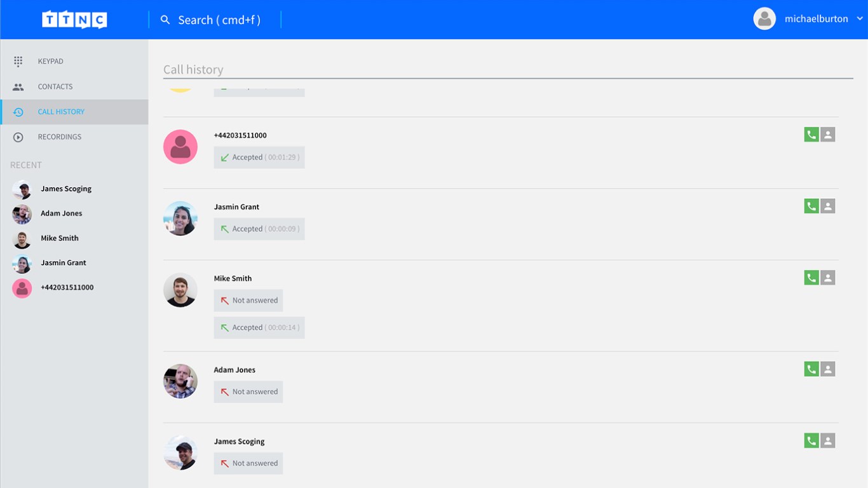Click the Accepted 00:01:29 call entry badge
The width and height of the screenshot is (868, 488).
click(259, 158)
